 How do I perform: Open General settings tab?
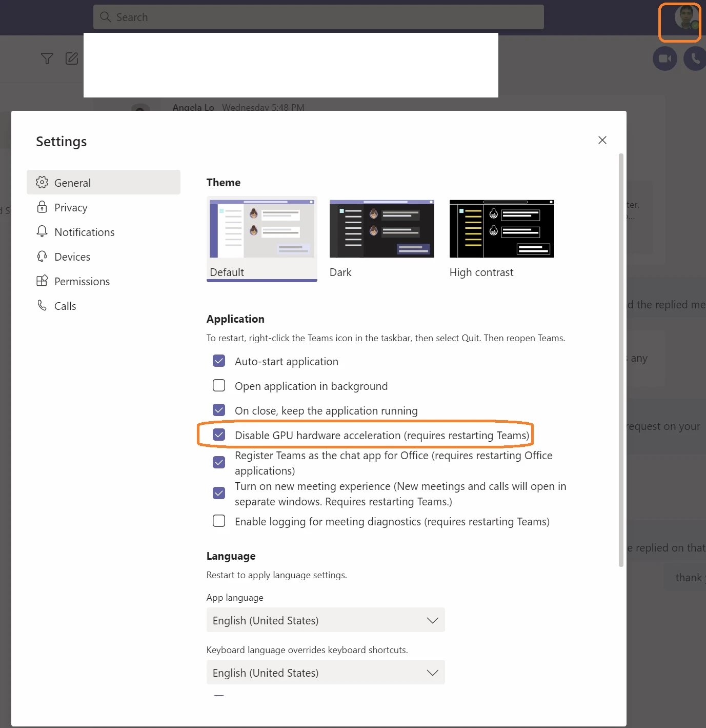tap(104, 182)
